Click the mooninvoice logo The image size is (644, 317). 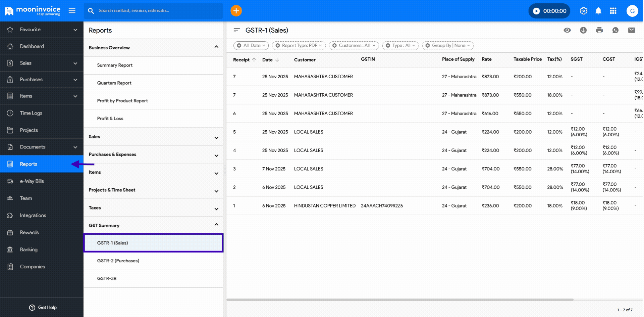(33, 11)
